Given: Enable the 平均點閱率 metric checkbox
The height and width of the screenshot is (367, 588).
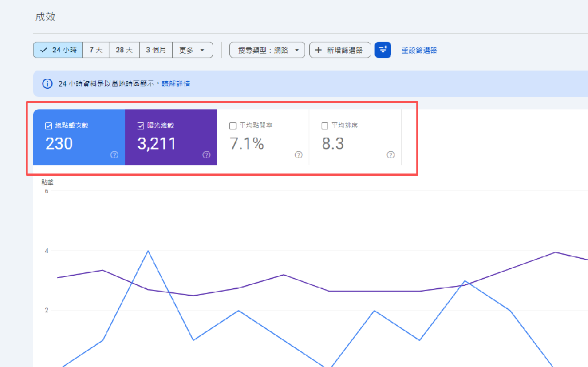Looking at the screenshot, I should pyautogui.click(x=232, y=125).
